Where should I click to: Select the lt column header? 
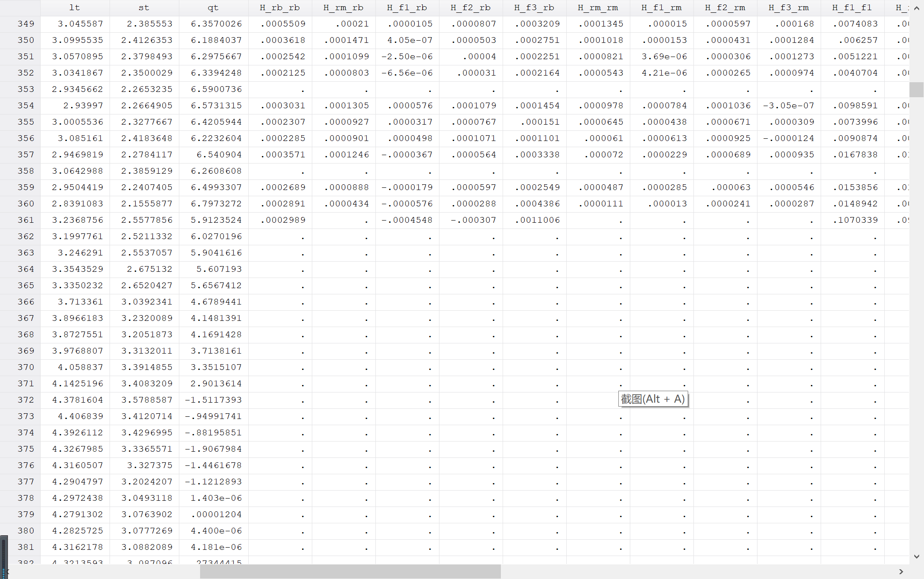tap(75, 8)
